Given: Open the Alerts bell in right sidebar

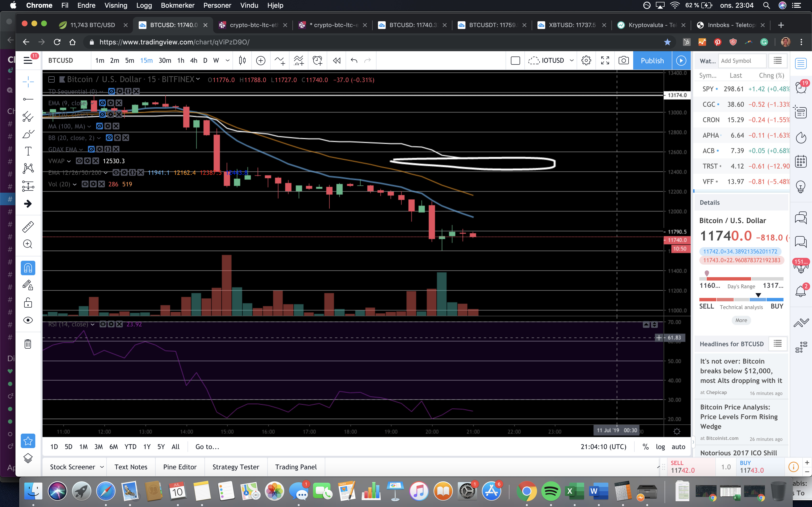Looking at the screenshot, I should click(801, 291).
